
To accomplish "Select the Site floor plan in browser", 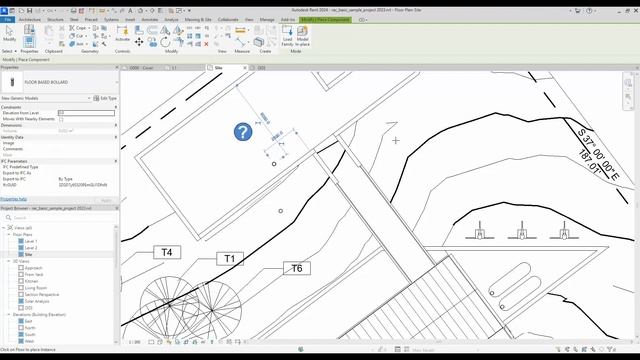I will (x=29, y=254).
